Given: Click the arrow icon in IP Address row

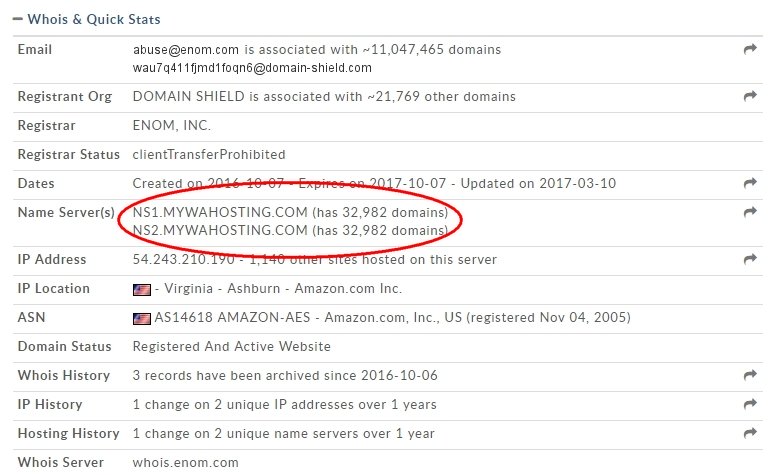Looking at the screenshot, I should (750, 259).
